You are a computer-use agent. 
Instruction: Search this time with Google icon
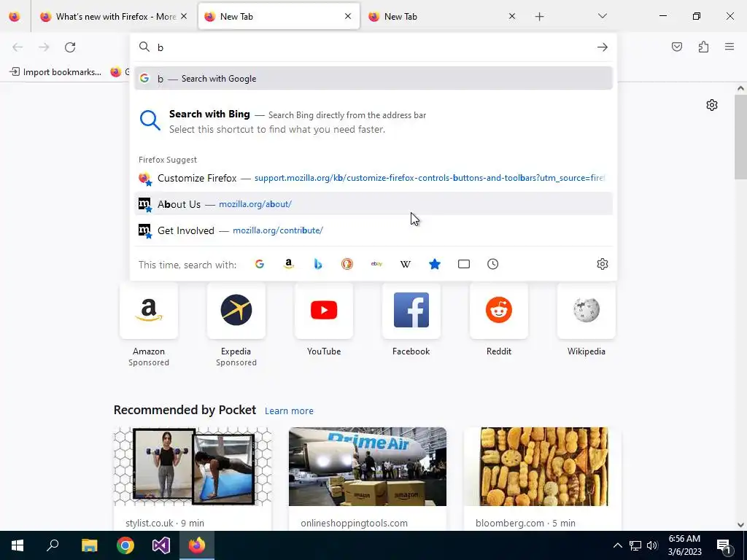pyautogui.click(x=260, y=264)
